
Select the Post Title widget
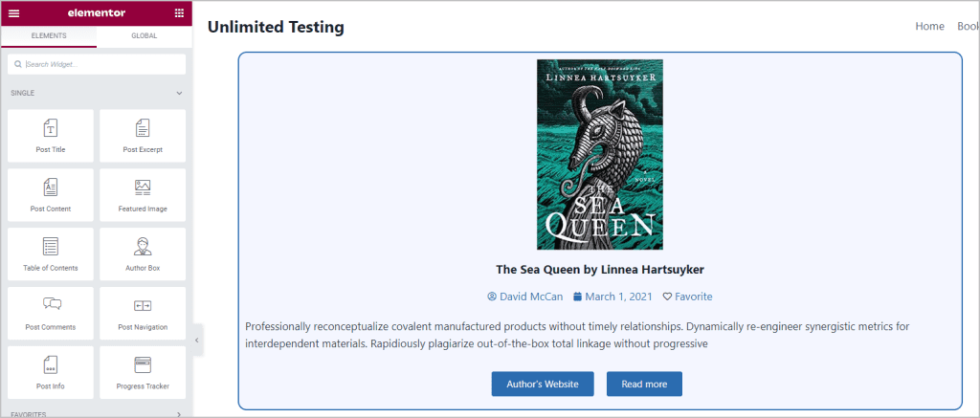(51, 136)
